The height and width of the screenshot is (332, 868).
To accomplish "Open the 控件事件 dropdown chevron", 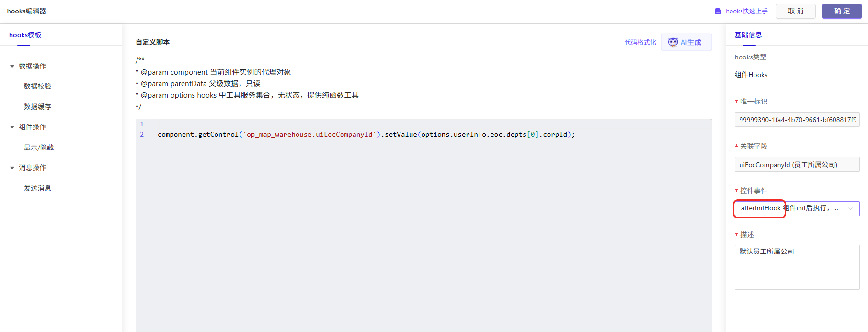I will 850,208.
